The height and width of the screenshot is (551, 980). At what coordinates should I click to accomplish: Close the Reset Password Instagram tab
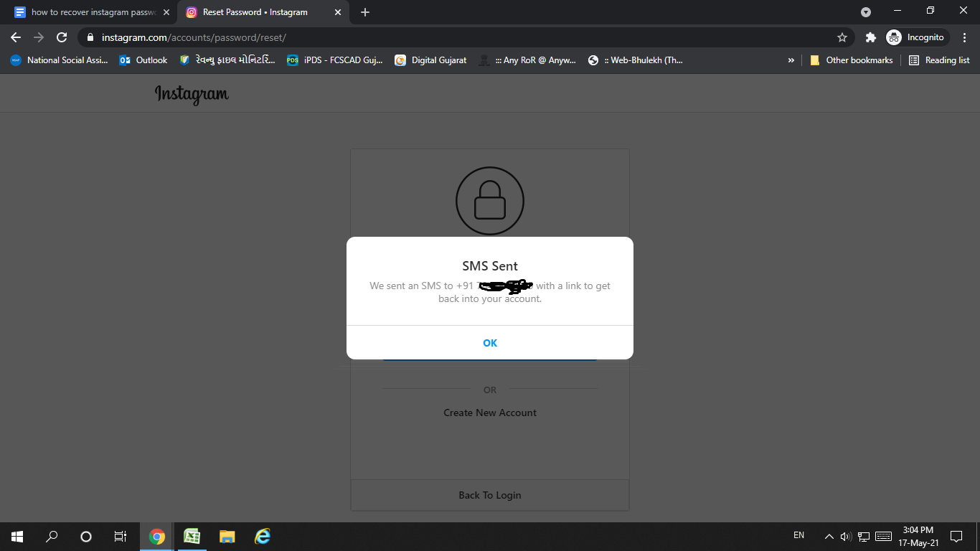click(x=338, y=12)
